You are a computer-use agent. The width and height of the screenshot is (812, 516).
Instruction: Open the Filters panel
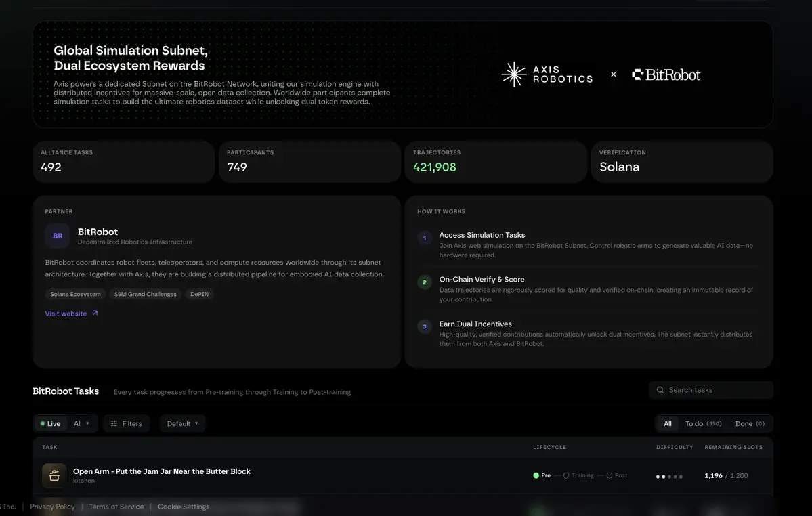pyautogui.click(x=126, y=423)
